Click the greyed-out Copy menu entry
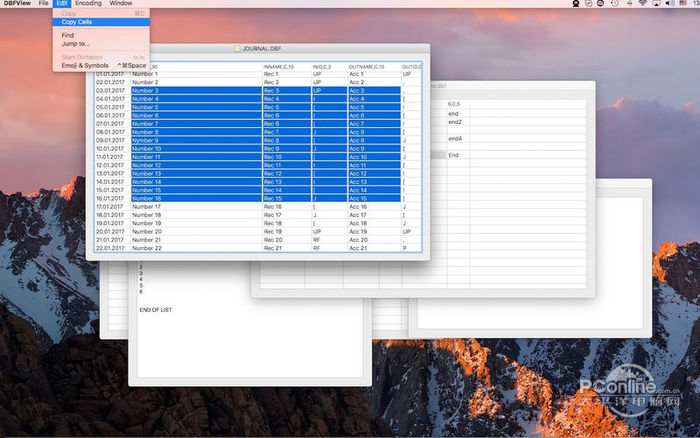The height and width of the screenshot is (438, 700). pos(101,13)
